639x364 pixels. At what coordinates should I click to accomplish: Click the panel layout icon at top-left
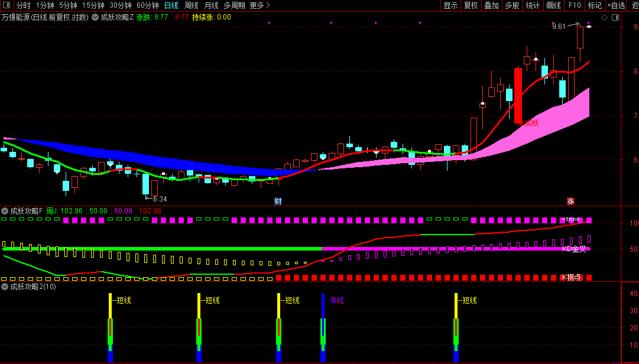(6, 5)
